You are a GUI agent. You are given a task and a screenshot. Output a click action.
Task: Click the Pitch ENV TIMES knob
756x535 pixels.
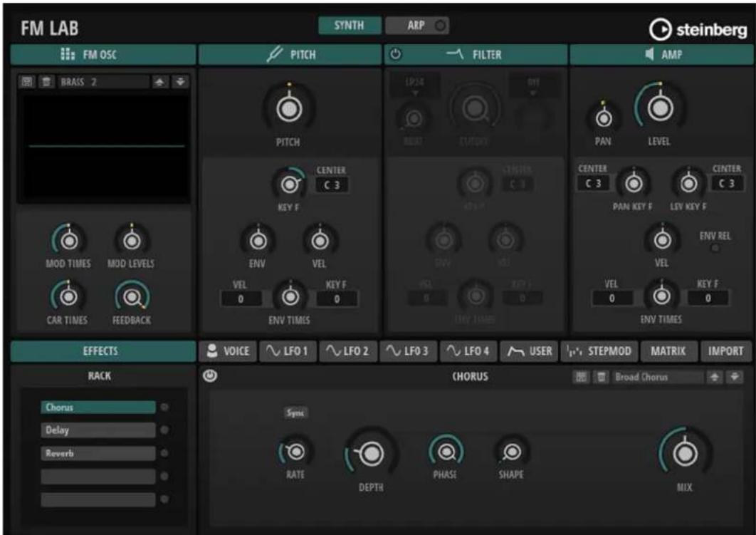click(290, 296)
